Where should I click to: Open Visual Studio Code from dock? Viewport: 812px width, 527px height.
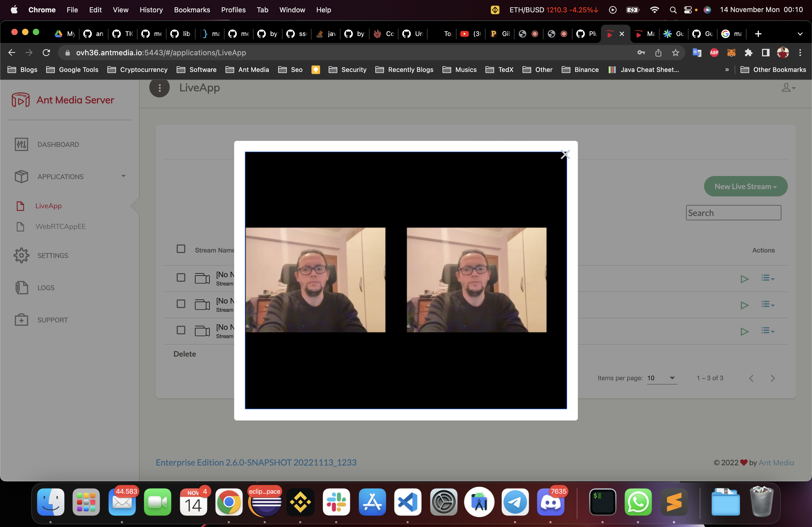407,502
